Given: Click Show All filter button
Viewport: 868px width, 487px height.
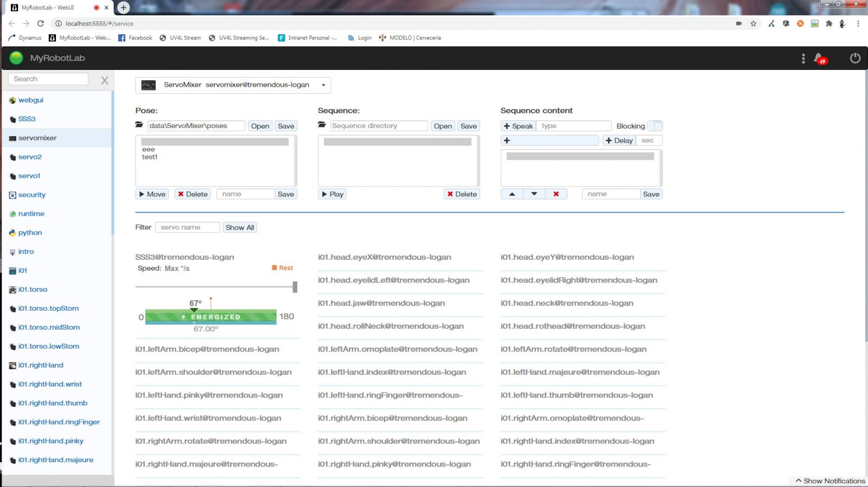Looking at the screenshot, I should (240, 227).
